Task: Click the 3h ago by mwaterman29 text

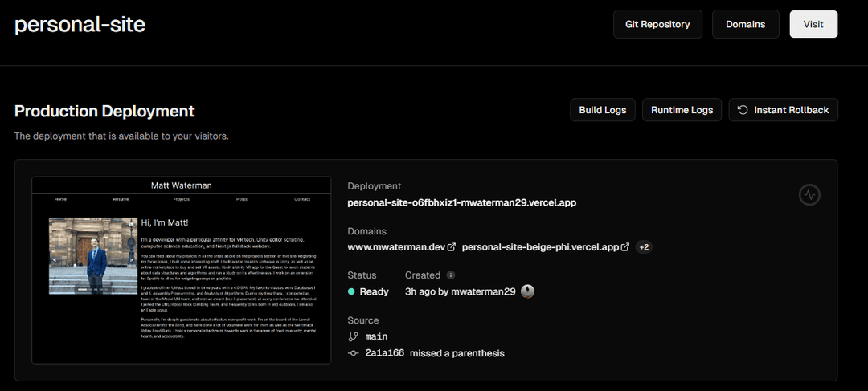Action: click(x=461, y=291)
